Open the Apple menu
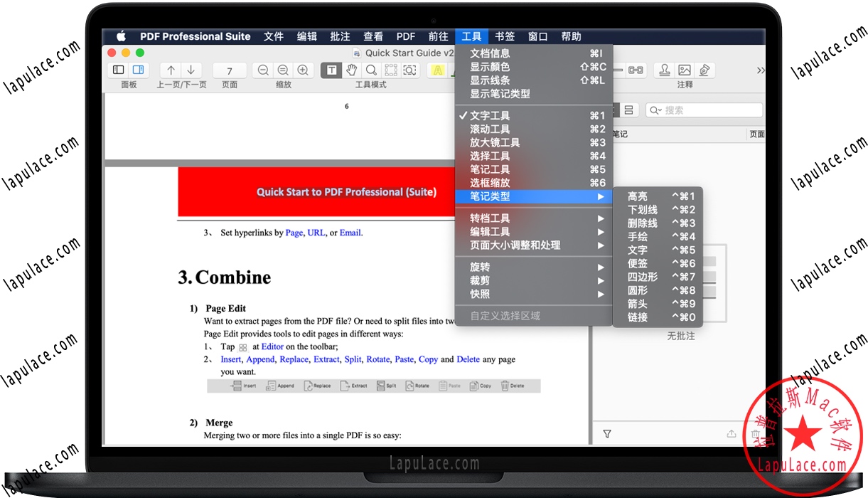 (120, 36)
